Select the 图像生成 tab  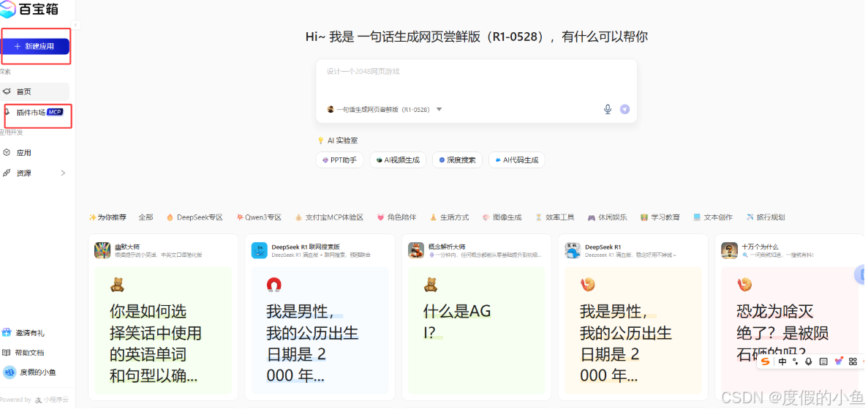coord(502,217)
